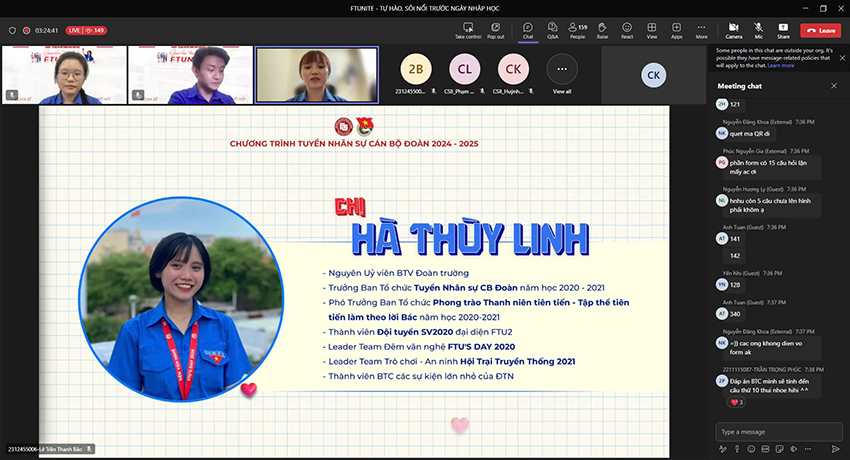Click the meeting timer 03:24:41
Screen dimensions: 850x460
(46, 31)
